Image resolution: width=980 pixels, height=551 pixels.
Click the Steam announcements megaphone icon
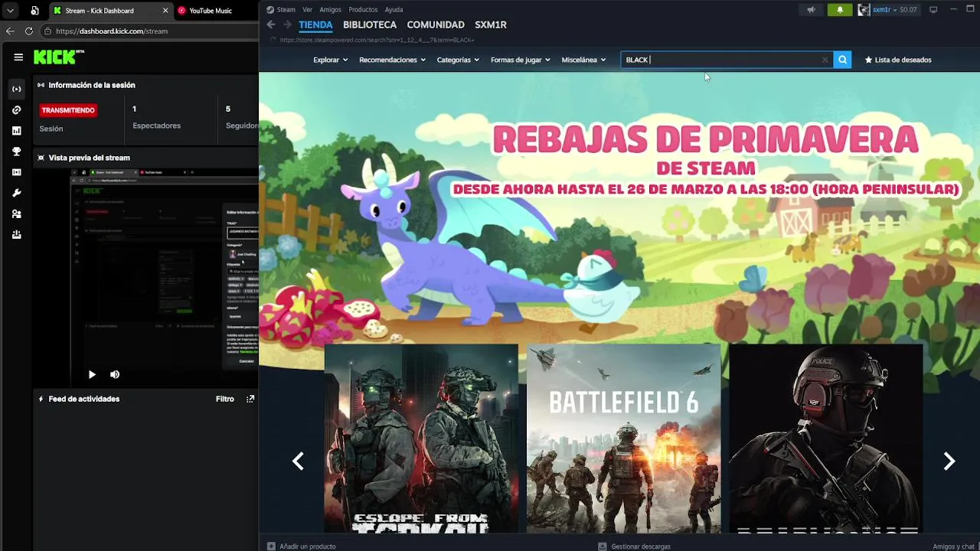811,10
